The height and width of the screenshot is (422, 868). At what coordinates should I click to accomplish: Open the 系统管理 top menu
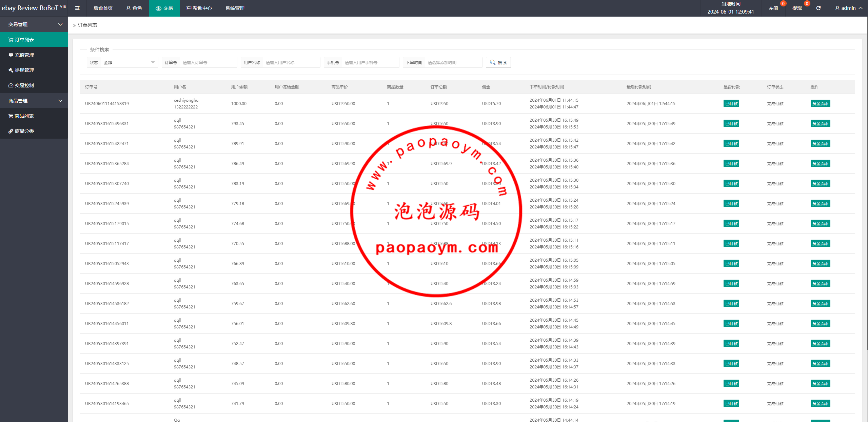235,8
